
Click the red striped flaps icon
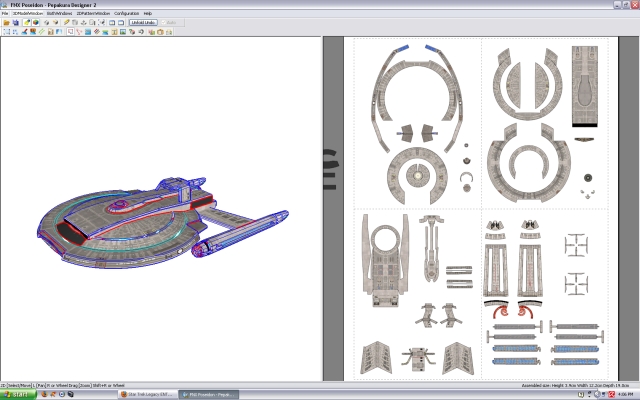[97, 31]
